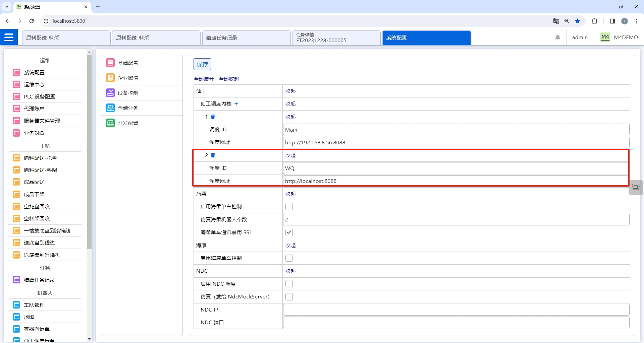This screenshot has width=644, height=343.
Task: Open browser extensions puzzle icon
Action: (x=594, y=21)
